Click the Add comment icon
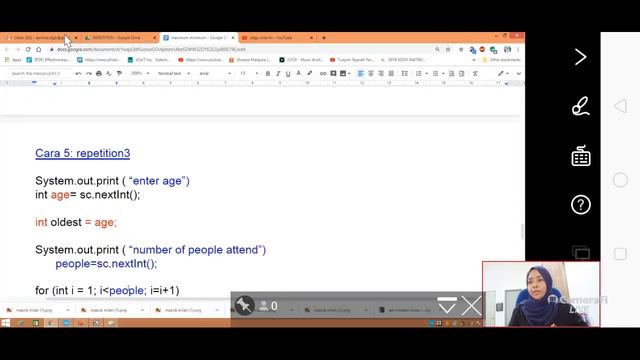The image size is (640, 360). tap(333, 73)
